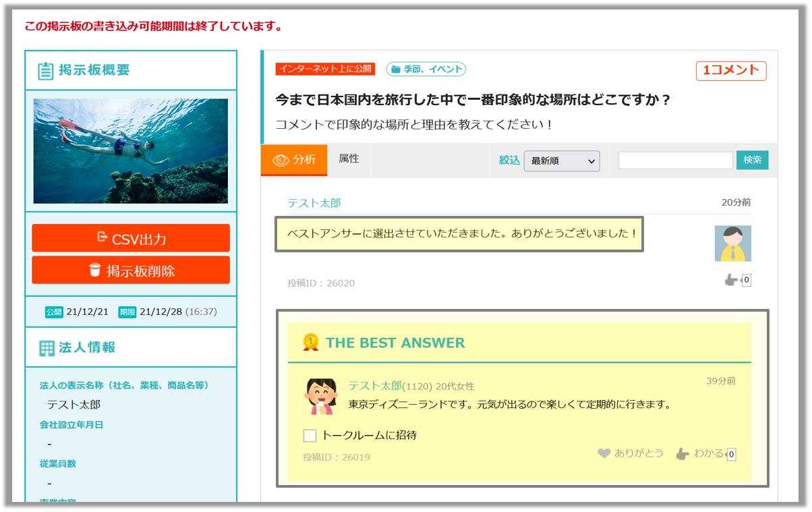
Task: Click the CSV出力 button
Action: coord(131,238)
